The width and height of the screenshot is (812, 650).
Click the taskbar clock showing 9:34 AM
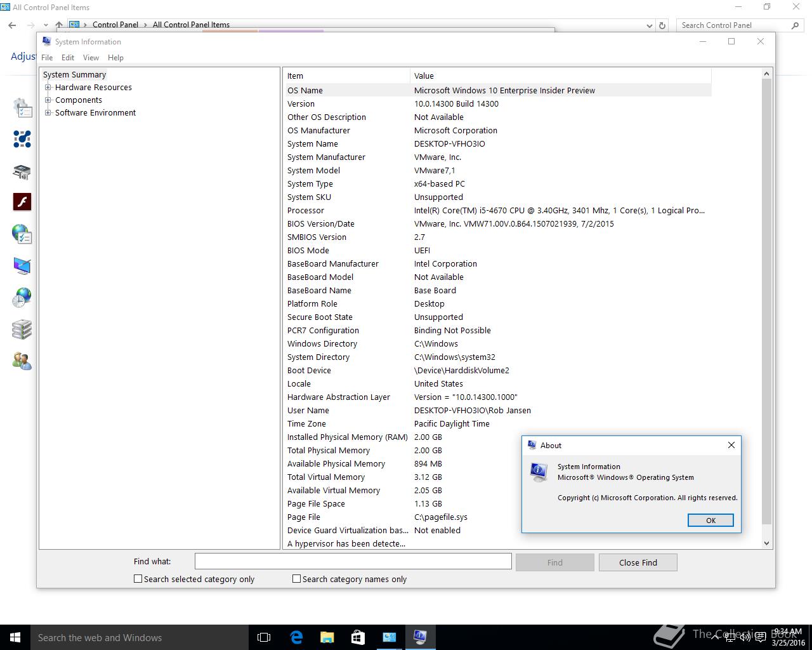click(788, 637)
